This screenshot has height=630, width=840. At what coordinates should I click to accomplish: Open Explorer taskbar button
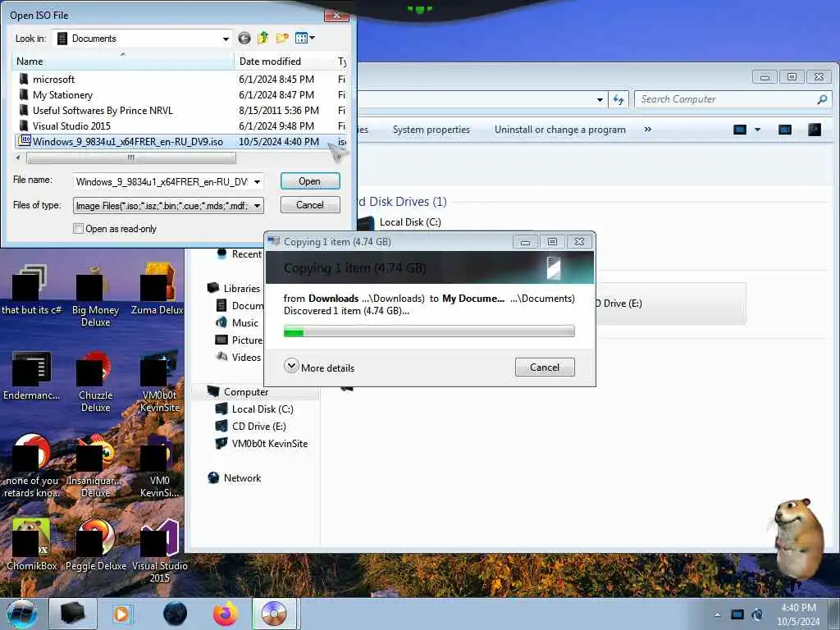73,614
